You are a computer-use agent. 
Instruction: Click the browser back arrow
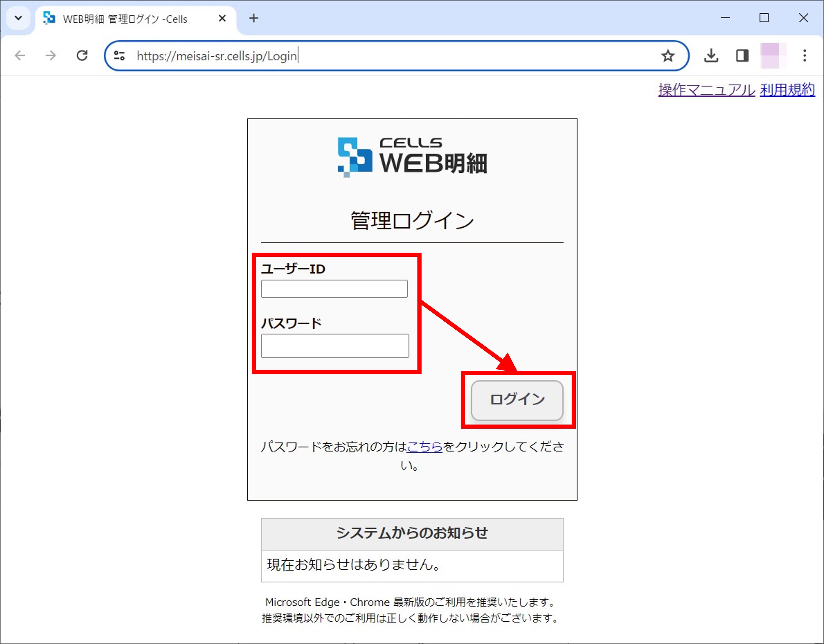pyautogui.click(x=20, y=56)
